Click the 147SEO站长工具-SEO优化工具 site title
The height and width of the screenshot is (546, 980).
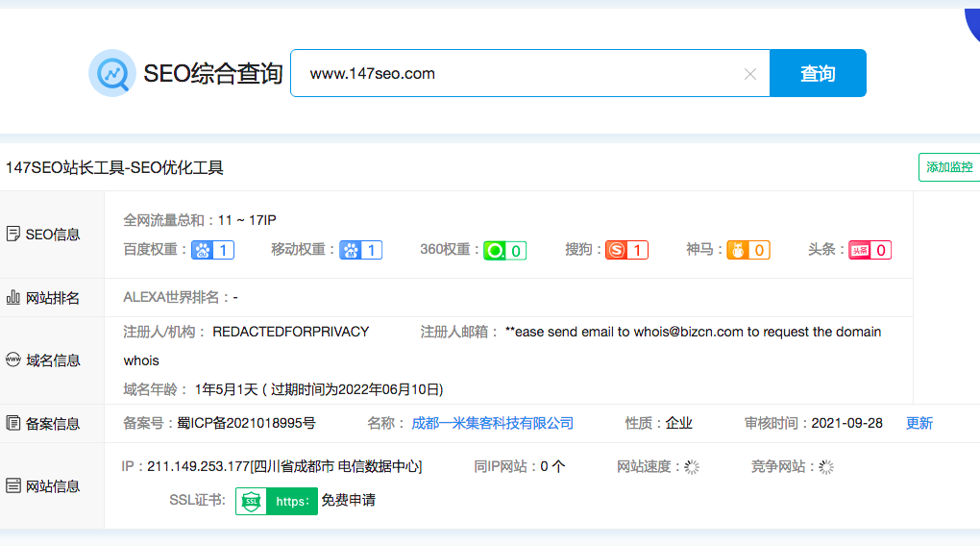pos(114,167)
